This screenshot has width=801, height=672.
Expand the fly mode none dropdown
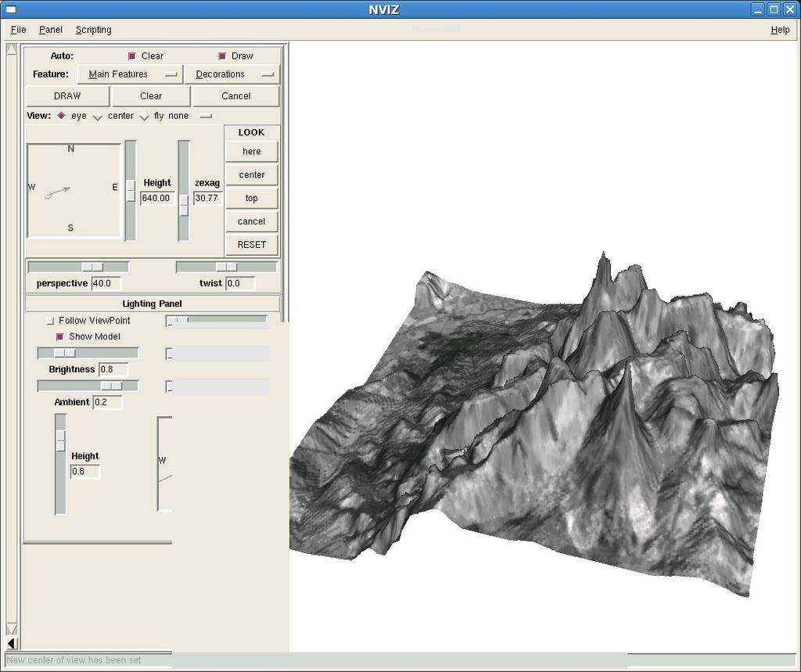click(206, 116)
